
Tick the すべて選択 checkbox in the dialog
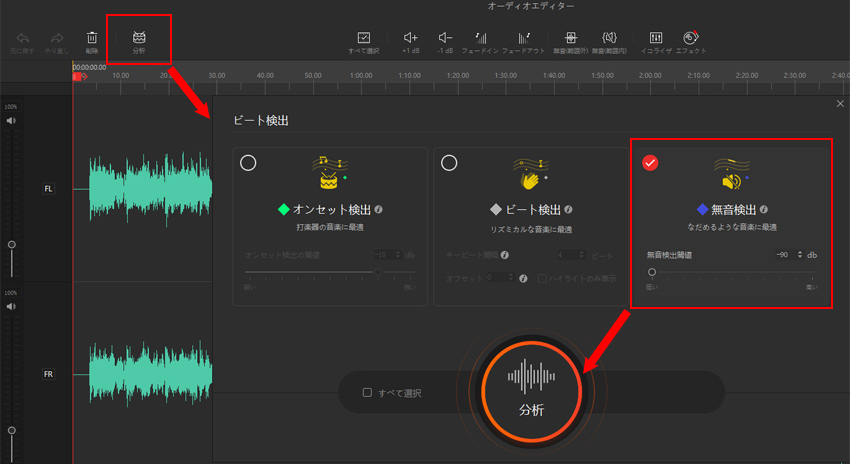367,392
